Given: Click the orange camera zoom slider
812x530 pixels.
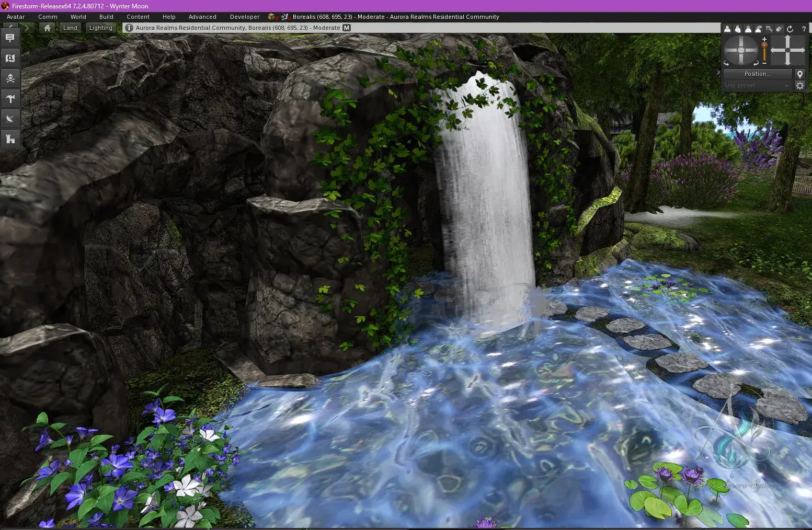Looking at the screenshot, I should 764,51.
